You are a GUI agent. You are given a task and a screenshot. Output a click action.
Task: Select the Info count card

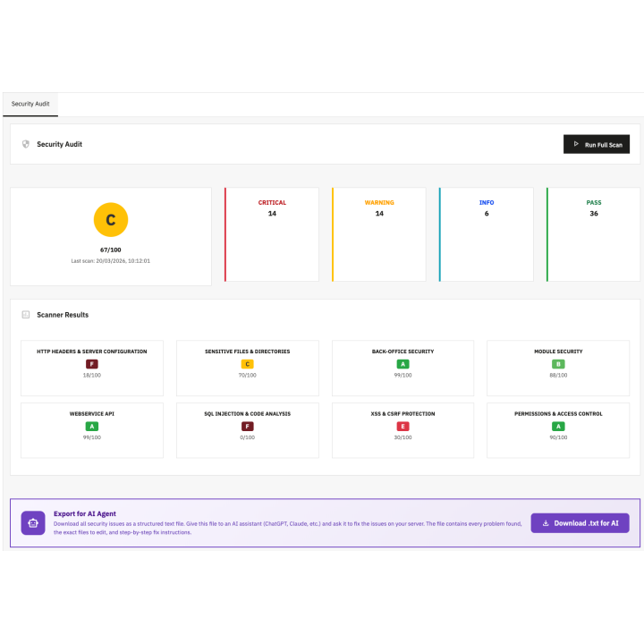(x=487, y=234)
